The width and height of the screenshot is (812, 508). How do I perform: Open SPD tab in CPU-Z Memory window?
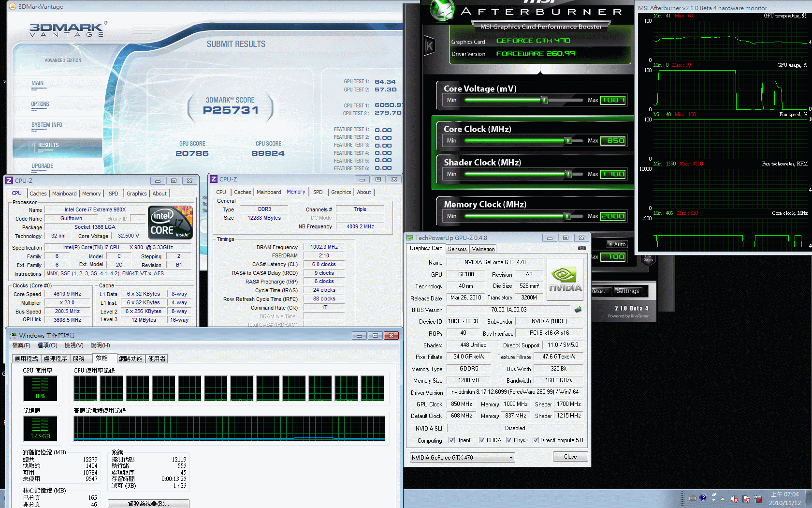pyautogui.click(x=318, y=192)
